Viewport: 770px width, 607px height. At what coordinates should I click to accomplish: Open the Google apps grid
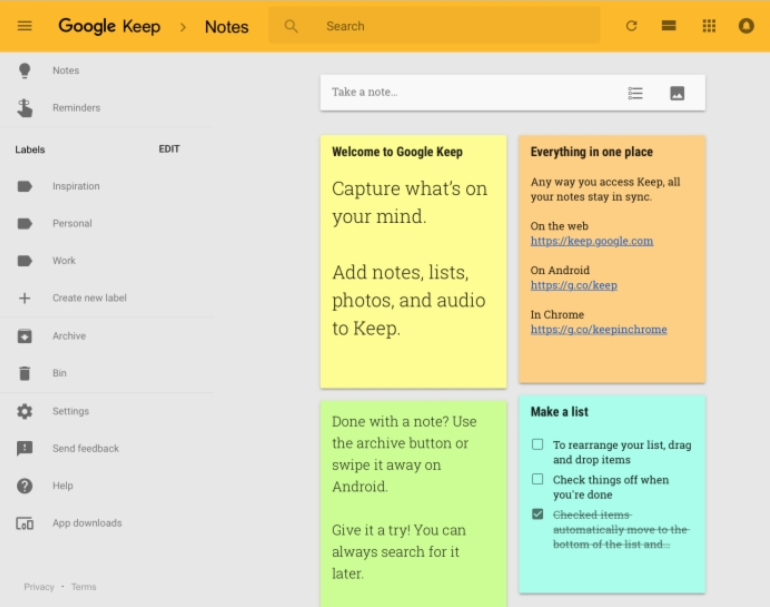point(709,26)
